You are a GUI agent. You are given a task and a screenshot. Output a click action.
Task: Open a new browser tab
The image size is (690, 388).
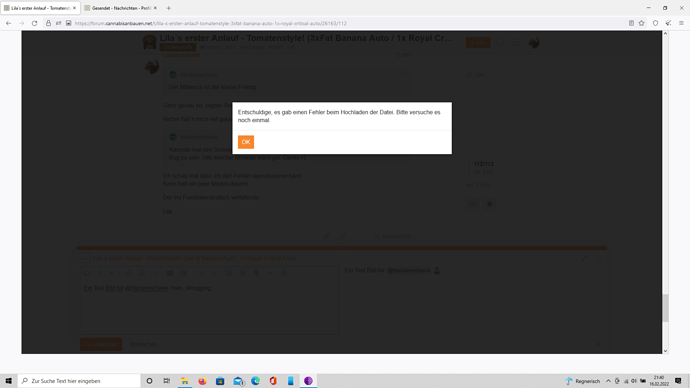pyautogui.click(x=169, y=8)
